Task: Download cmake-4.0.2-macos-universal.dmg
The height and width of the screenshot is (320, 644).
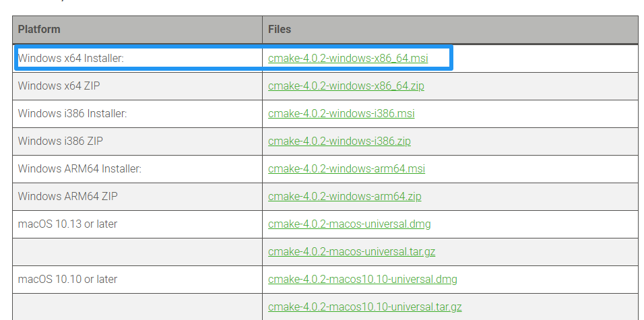Action: click(350, 224)
